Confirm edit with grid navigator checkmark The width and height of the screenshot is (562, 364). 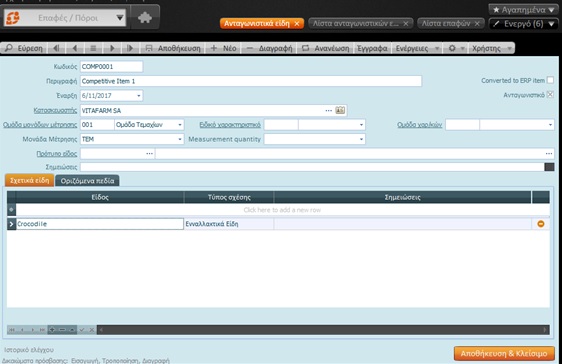tap(82, 330)
